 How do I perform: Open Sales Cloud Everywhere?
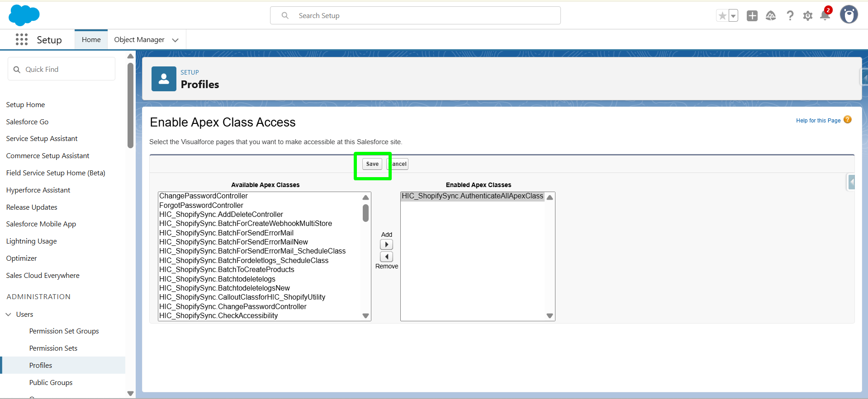(43, 276)
